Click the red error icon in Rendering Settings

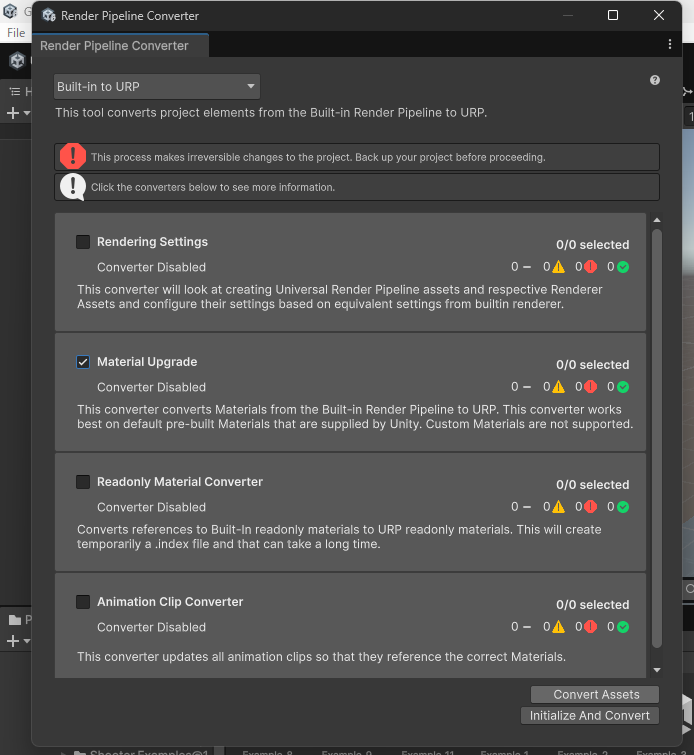click(590, 267)
